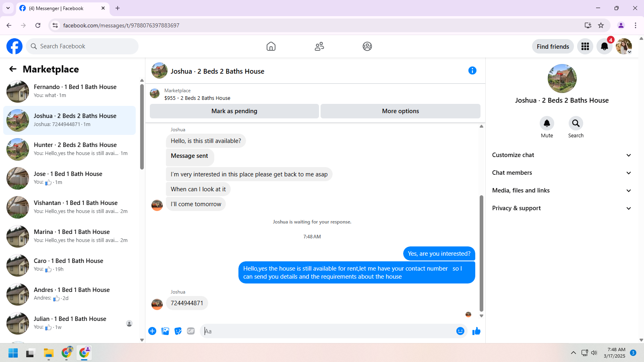Open Caro 1 Bed 1 Bath chat

tap(69, 265)
